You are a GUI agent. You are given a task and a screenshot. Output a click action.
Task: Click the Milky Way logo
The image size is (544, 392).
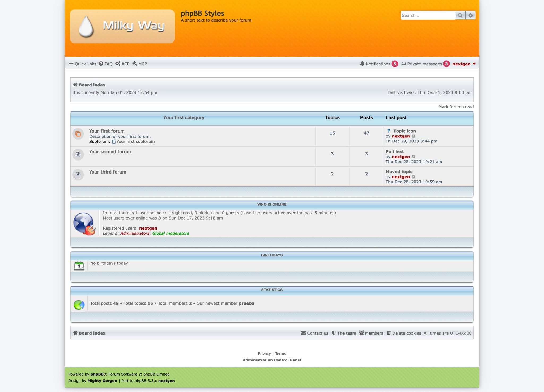click(122, 26)
